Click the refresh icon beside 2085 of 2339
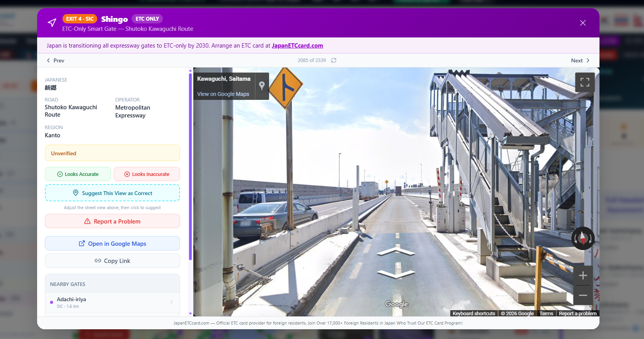Viewport: 644px width, 339px height. click(x=334, y=60)
